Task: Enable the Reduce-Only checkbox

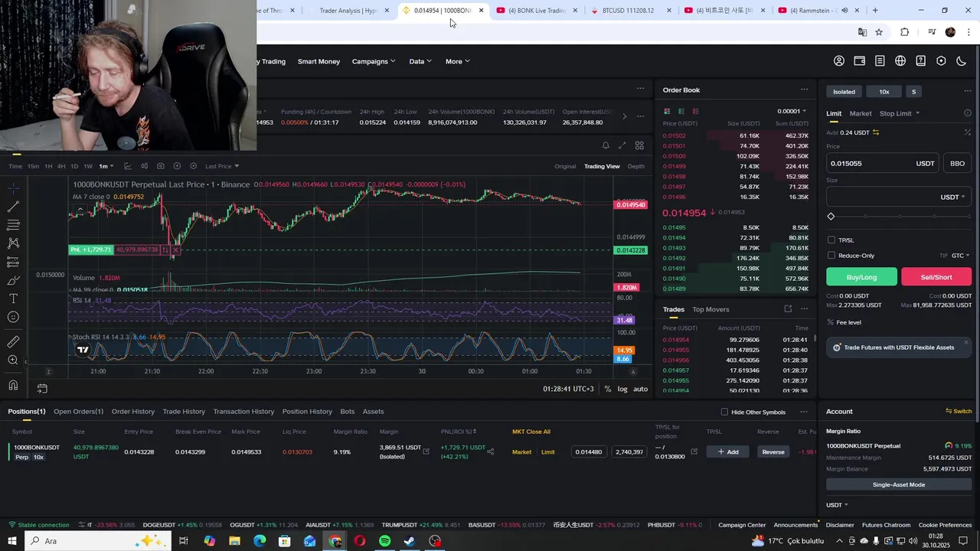Action: pyautogui.click(x=831, y=256)
